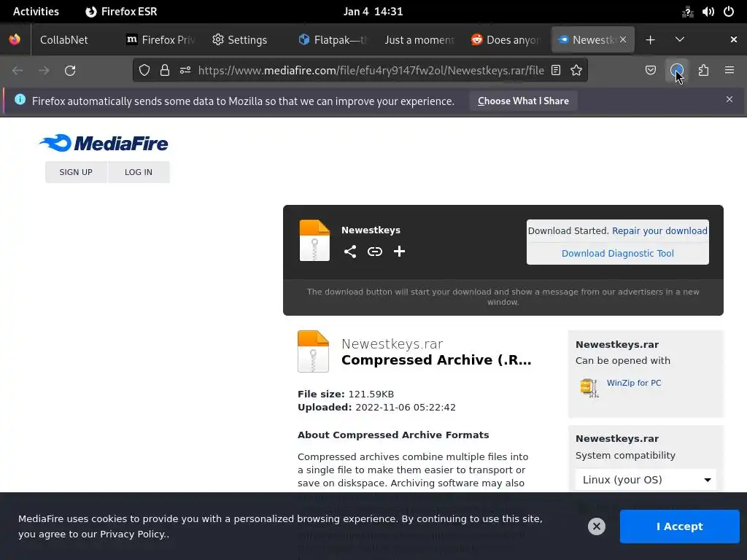Click System compatibility label
Image resolution: width=747 pixels, height=560 pixels.
pos(625,455)
